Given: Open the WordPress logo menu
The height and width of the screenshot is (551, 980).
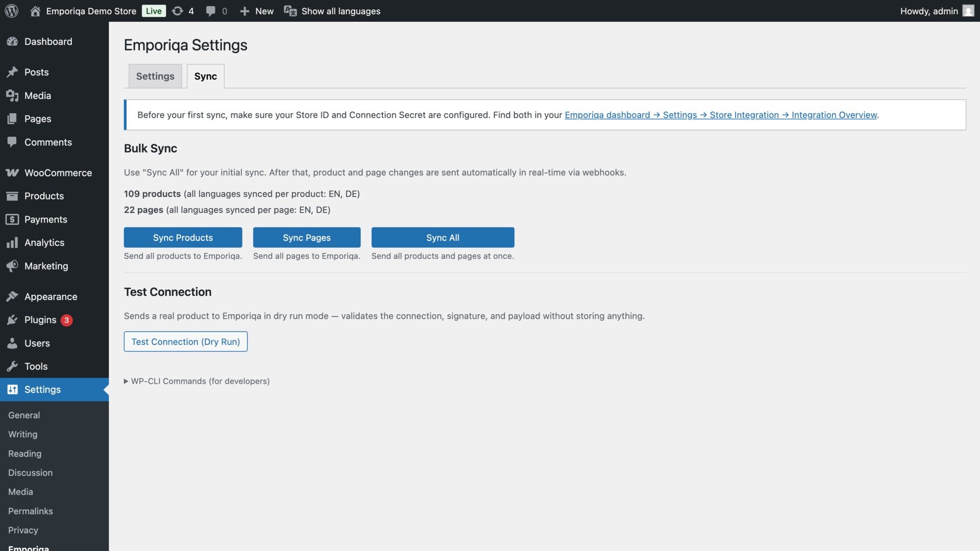Looking at the screenshot, I should tap(11, 11).
